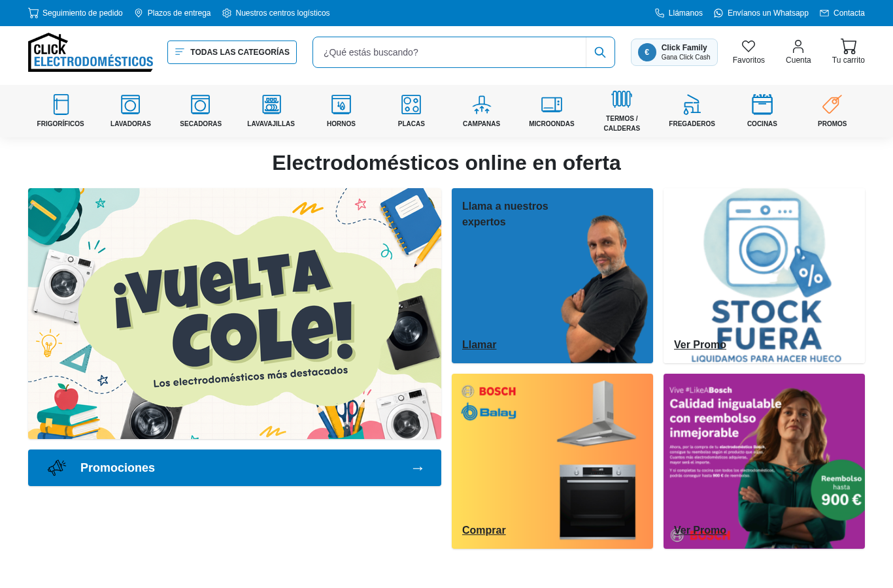893x588 pixels.
Task: Open the Microondas category icon
Action: point(552,105)
